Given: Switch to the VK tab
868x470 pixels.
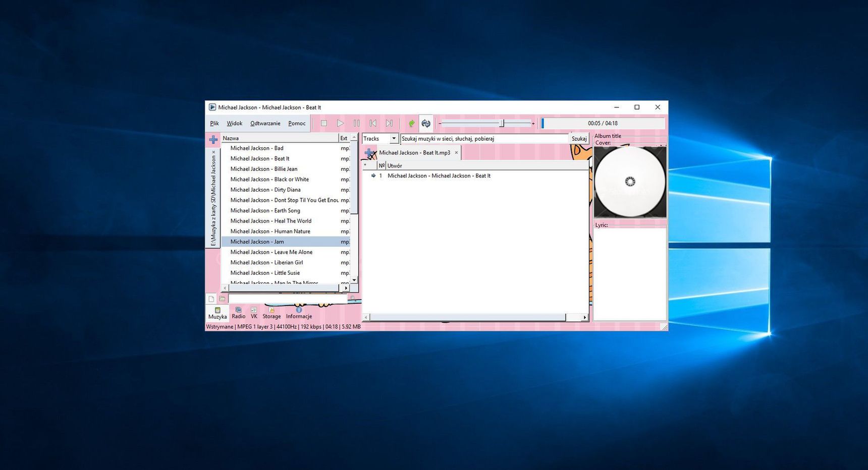Looking at the screenshot, I should pos(254,313).
